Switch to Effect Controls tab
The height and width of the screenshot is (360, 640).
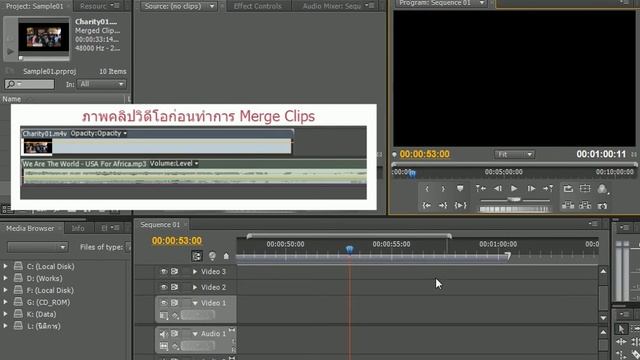pos(258,6)
